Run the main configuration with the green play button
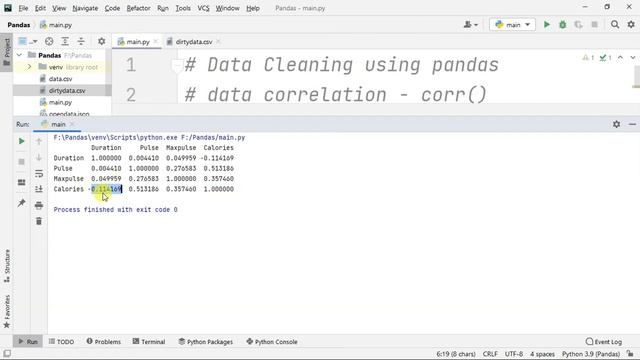The height and width of the screenshot is (360, 640). coord(547,25)
